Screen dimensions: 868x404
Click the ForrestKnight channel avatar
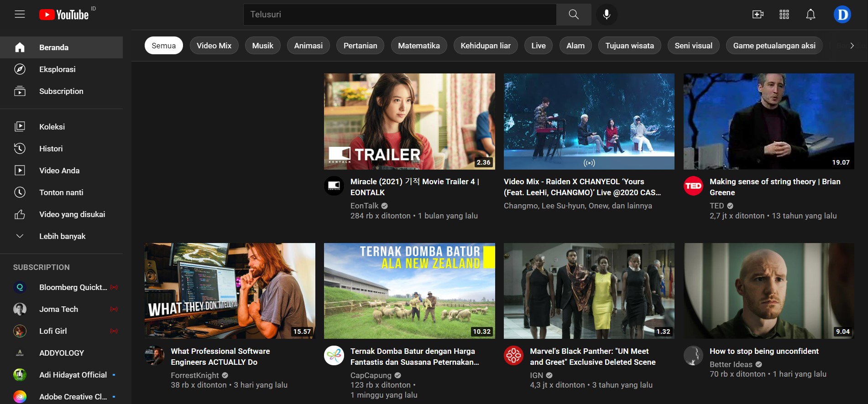point(154,356)
